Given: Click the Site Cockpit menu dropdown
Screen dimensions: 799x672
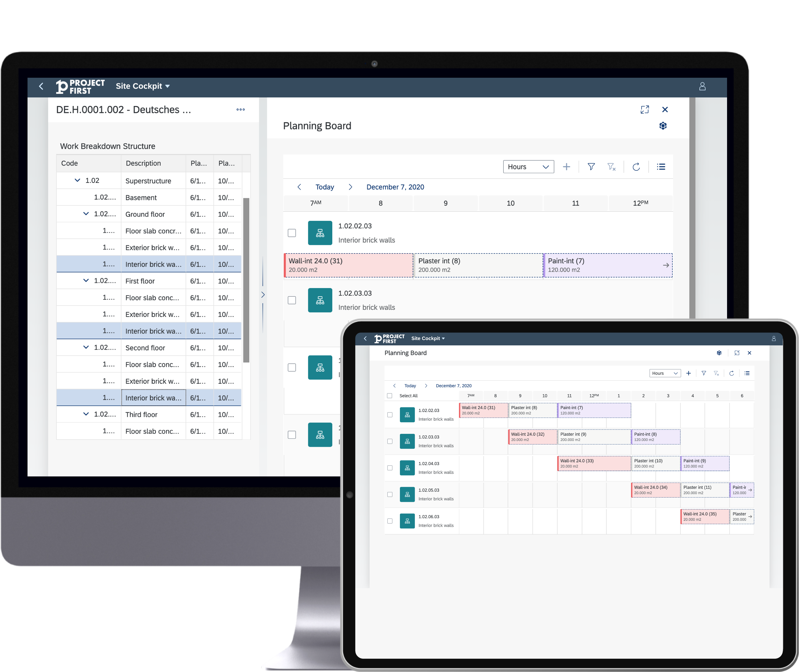Looking at the screenshot, I should coord(142,85).
